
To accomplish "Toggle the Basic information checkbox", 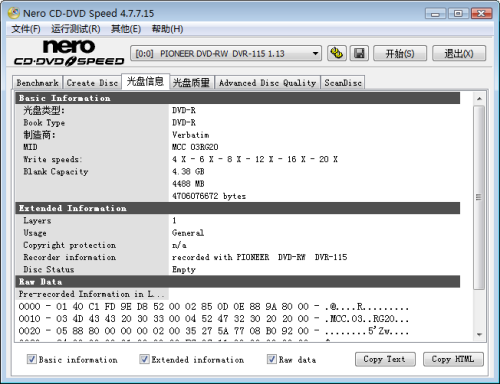I will tap(32, 359).
